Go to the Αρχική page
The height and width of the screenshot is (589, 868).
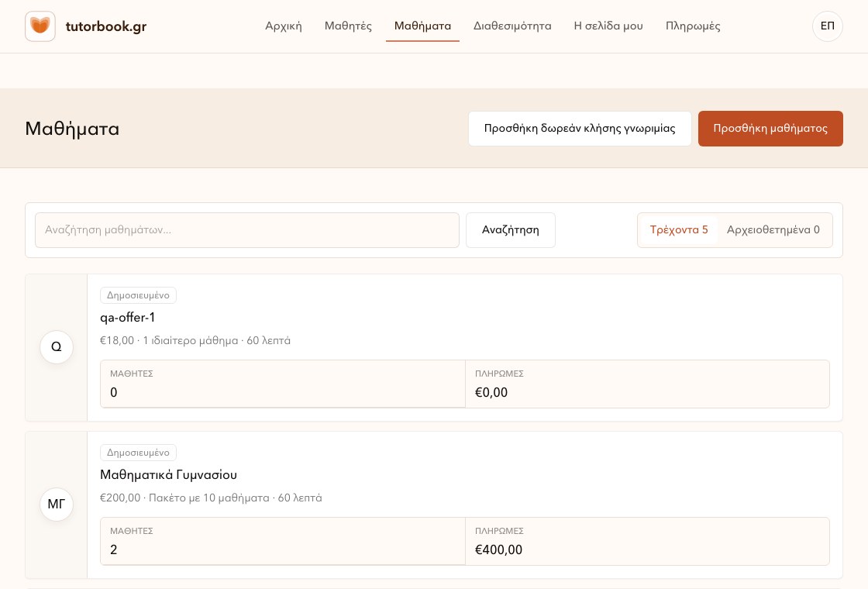click(284, 26)
